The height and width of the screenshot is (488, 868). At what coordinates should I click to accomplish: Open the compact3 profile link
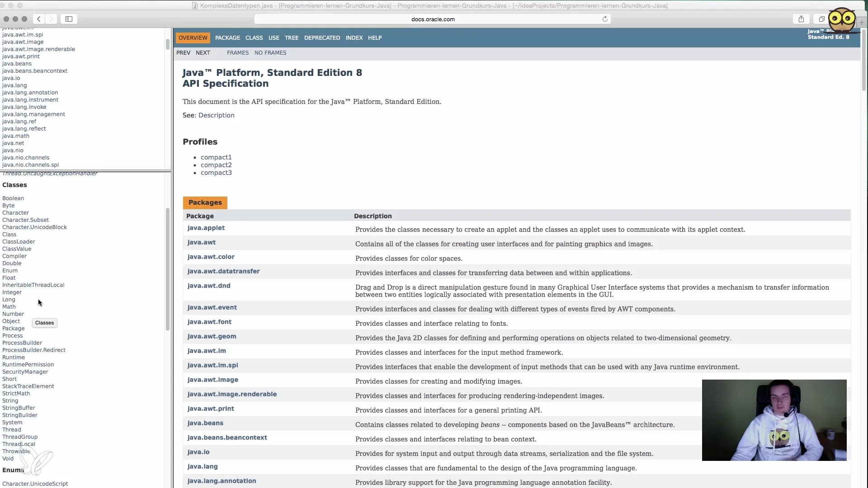[x=216, y=173]
